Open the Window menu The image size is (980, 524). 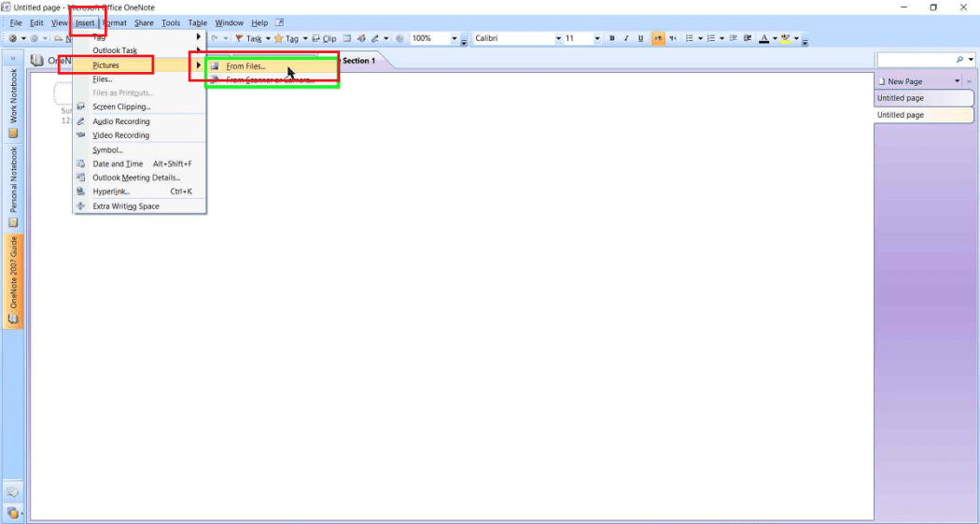tap(230, 22)
